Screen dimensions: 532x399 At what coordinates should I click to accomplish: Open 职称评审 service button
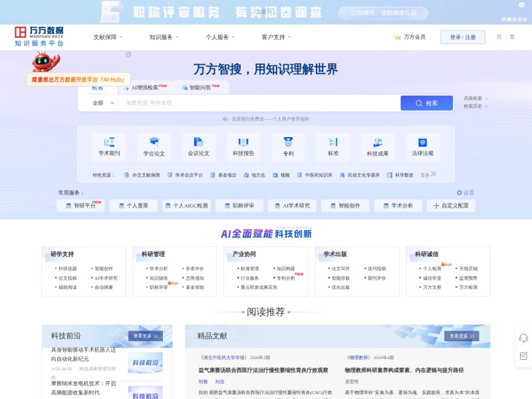(239, 205)
